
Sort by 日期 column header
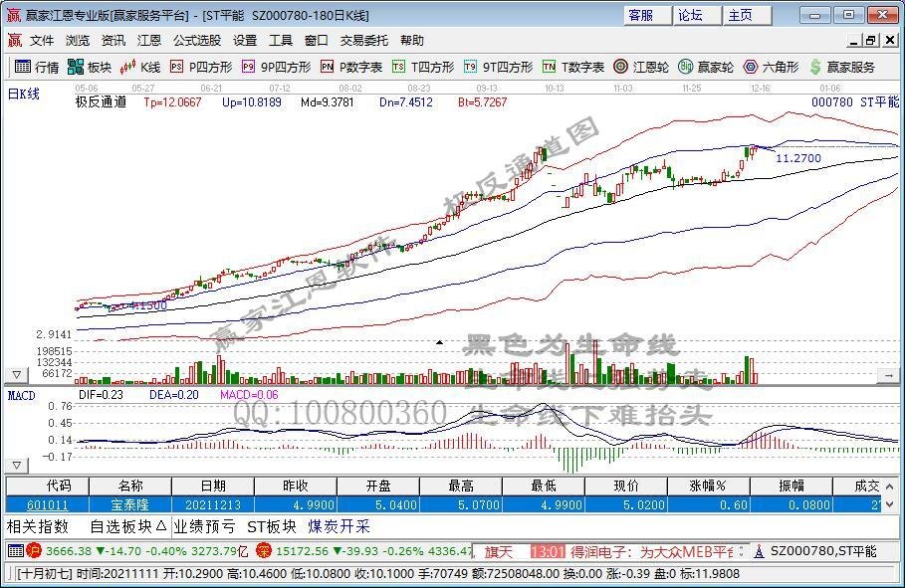tap(213, 486)
